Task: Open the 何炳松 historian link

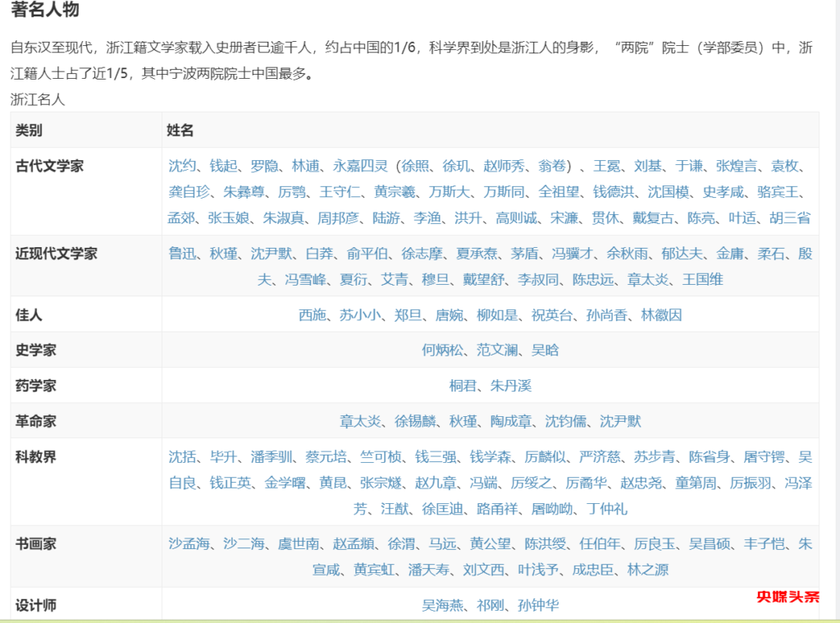Action: 442,350
